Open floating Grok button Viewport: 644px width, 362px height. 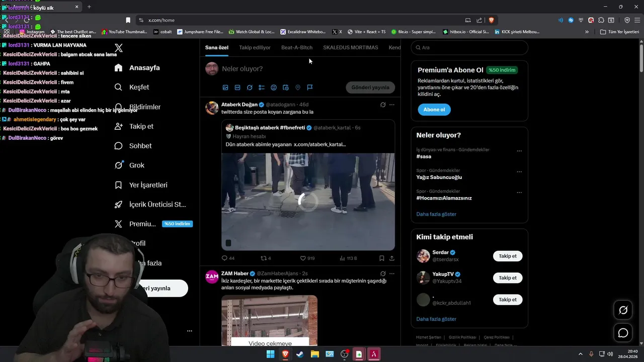[x=623, y=310]
